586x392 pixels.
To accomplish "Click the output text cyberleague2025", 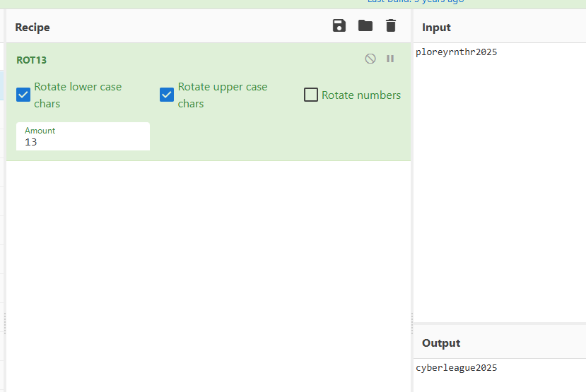I will point(457,367).
